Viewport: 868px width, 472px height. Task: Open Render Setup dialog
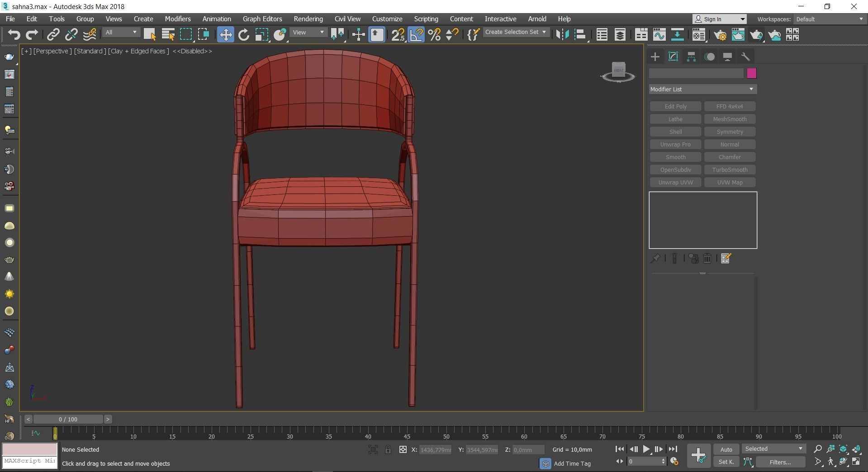point(720,35)
